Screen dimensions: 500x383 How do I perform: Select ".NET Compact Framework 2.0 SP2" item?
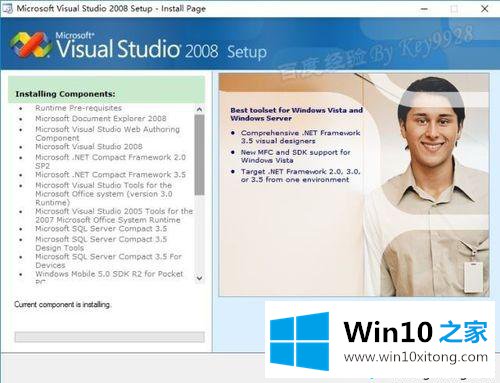coord(110,162)
